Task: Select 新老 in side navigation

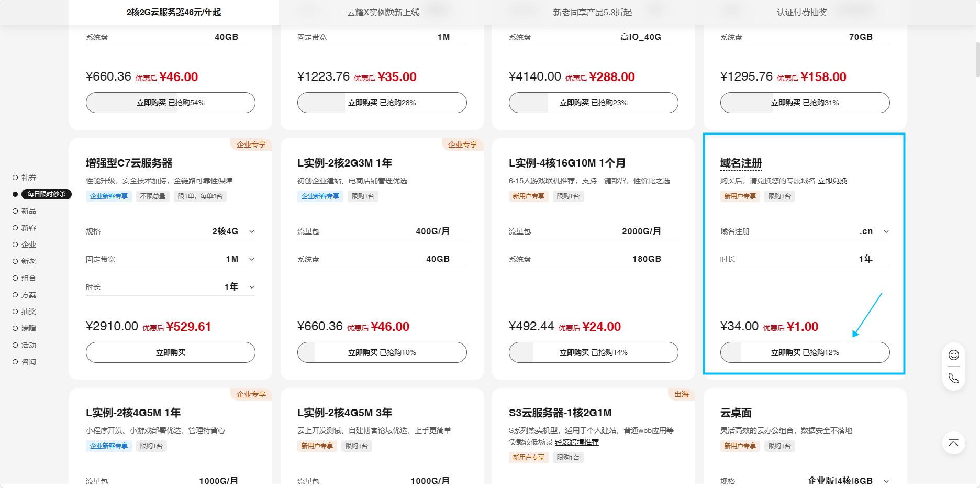Action: 25,261
